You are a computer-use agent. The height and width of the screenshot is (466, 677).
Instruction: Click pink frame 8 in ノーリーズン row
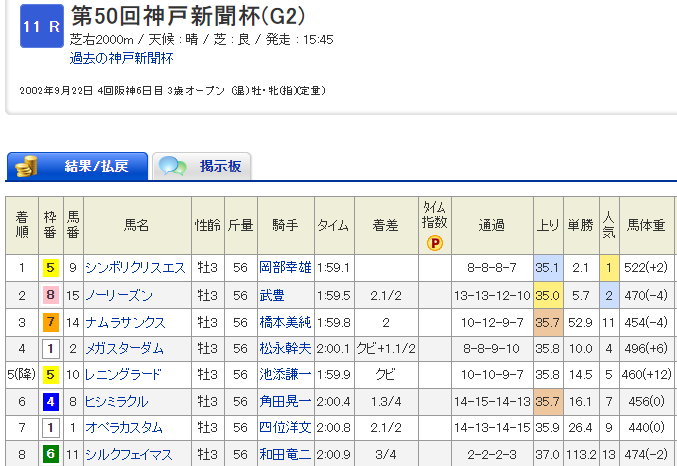click(x=51, y=295)
